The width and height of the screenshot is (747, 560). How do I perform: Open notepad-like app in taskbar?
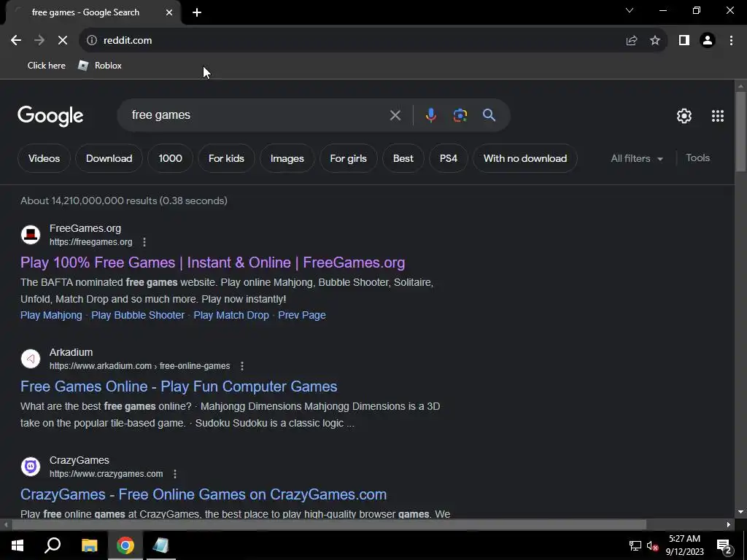point(161,545)
